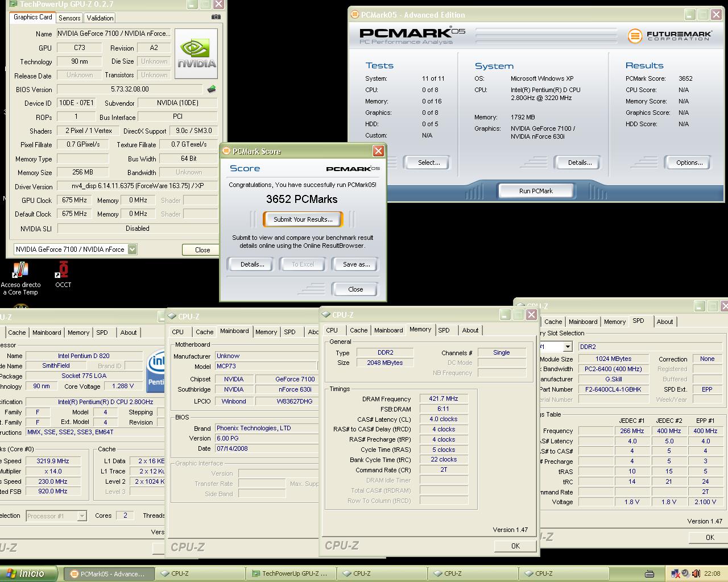This screenshot has height=582, width=728.
Task: Open About tab in the Memory CPU-Z window
Action: click(x=470, y=330)
